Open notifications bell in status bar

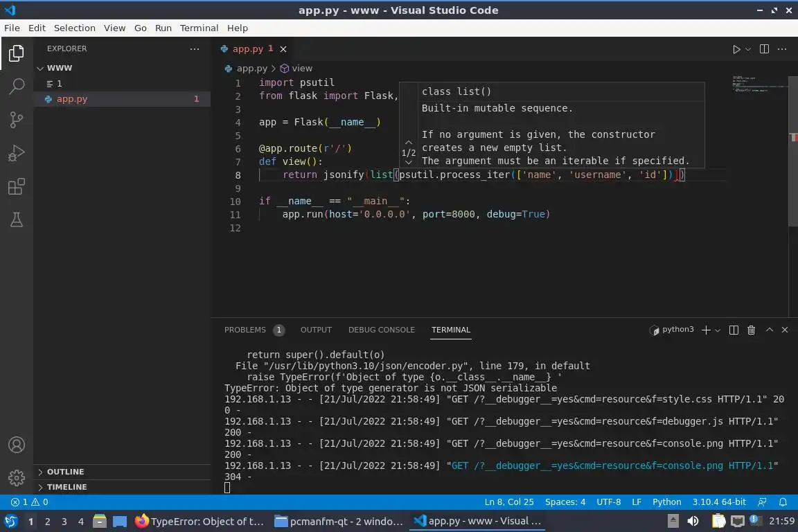783,502
